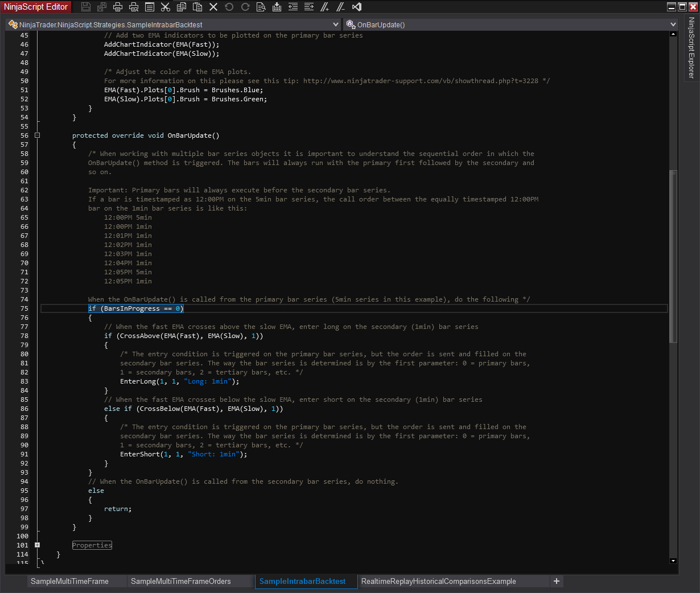Collapse the OnBarUpdate method region
The width and height of the screenshot is (700, 593).
(37, 135)
